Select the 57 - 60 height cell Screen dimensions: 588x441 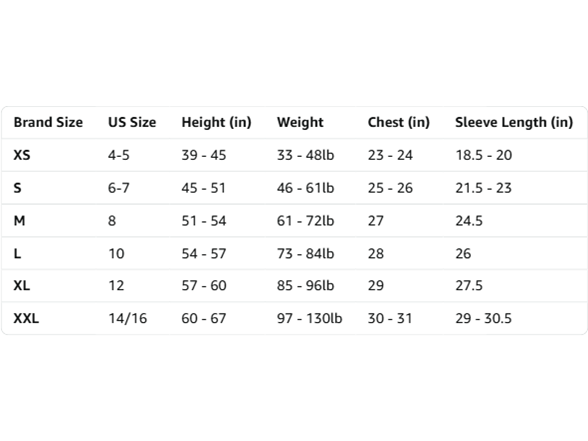[204, 286]
